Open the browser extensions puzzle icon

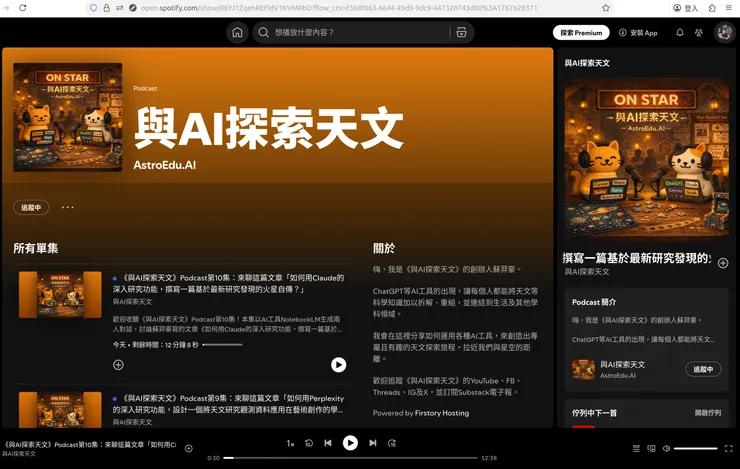(x=712, y=8)
